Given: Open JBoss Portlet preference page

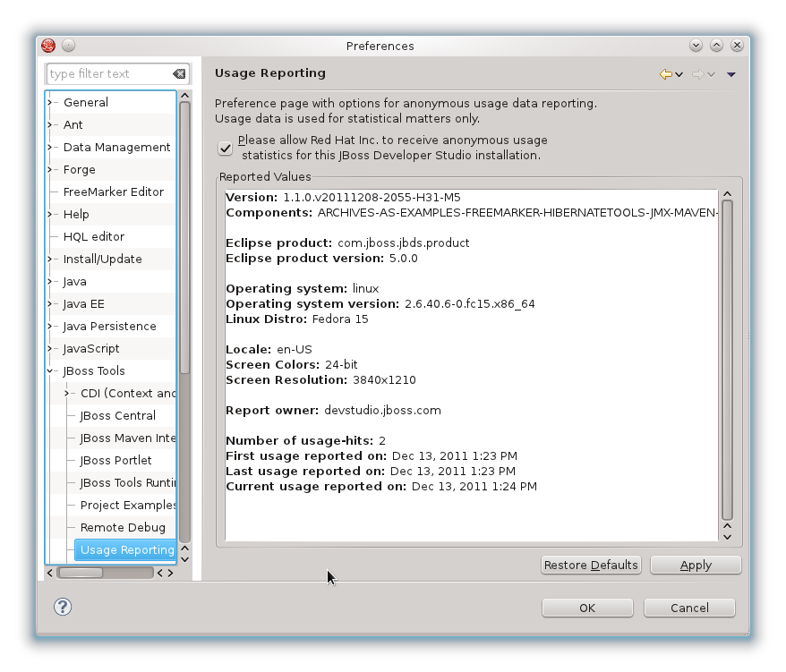Looking at the screenshot, I should coord(115,461).
